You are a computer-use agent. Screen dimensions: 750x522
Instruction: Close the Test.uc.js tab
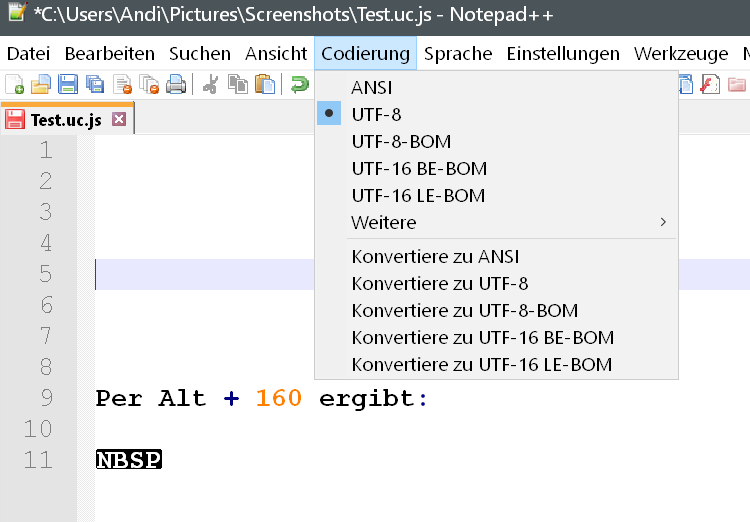point(119,120)
